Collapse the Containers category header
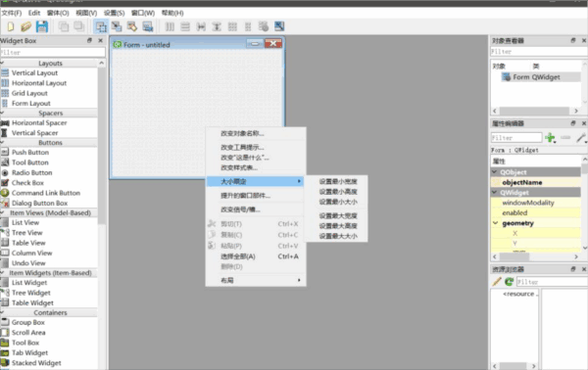This screenshot has width=588, height=370. coord(2,312)
